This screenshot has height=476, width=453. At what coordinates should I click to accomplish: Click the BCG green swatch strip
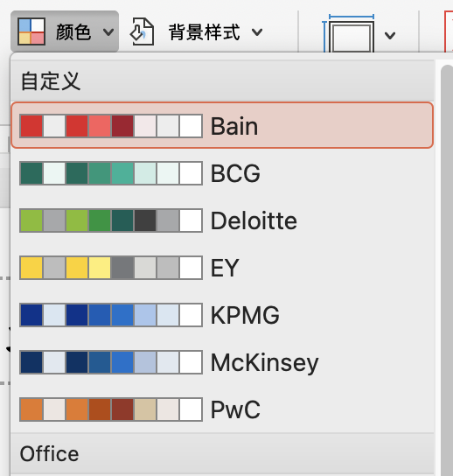coord(111,173)
